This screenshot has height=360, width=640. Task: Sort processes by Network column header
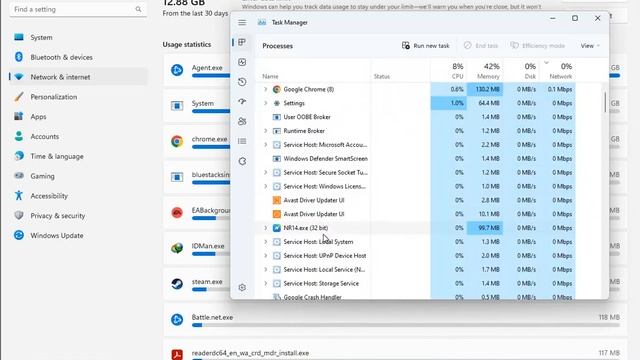(x=558, y=71)
